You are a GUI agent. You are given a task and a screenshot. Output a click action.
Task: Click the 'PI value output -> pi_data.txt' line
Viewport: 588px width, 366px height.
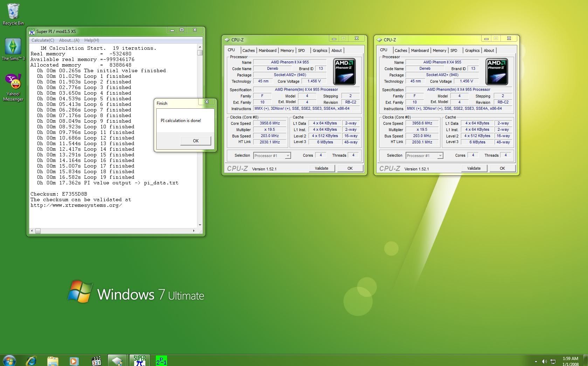pyautogui.click(x=108, y=183)
